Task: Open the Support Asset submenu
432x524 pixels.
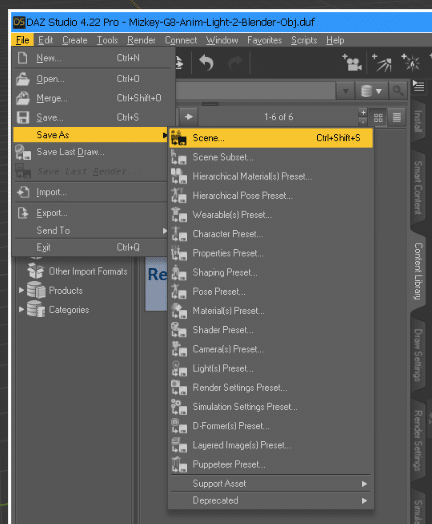Action: point(270,484)
